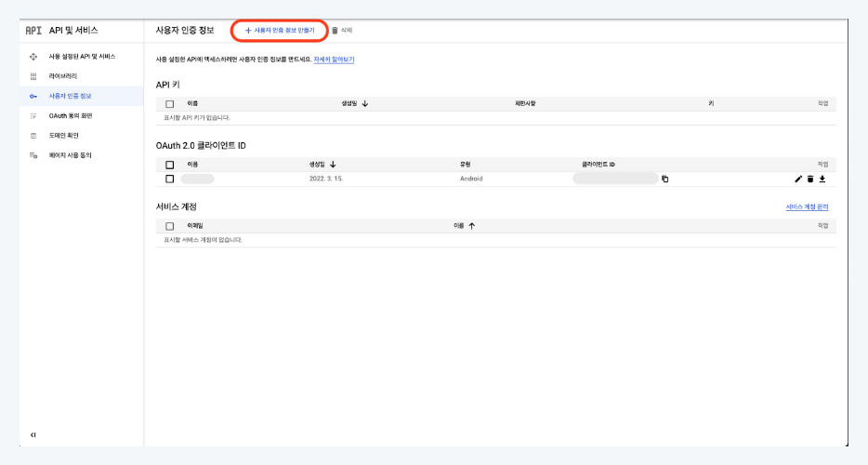
Task: Click + 사용자 인증 정보 만들기 button
Action: 280,31
